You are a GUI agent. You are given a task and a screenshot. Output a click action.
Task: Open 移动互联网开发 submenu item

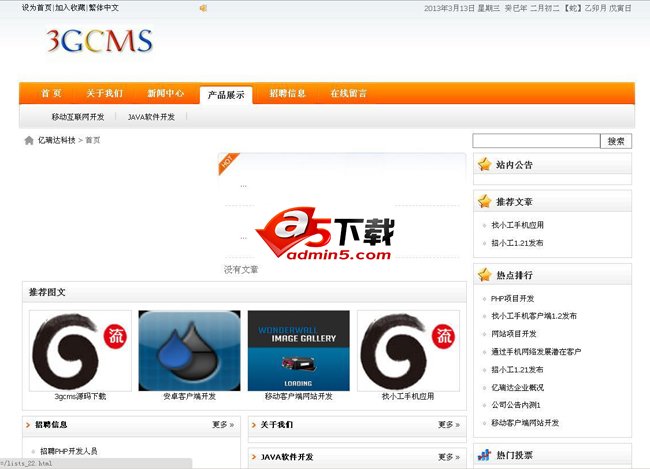(78, 117)
